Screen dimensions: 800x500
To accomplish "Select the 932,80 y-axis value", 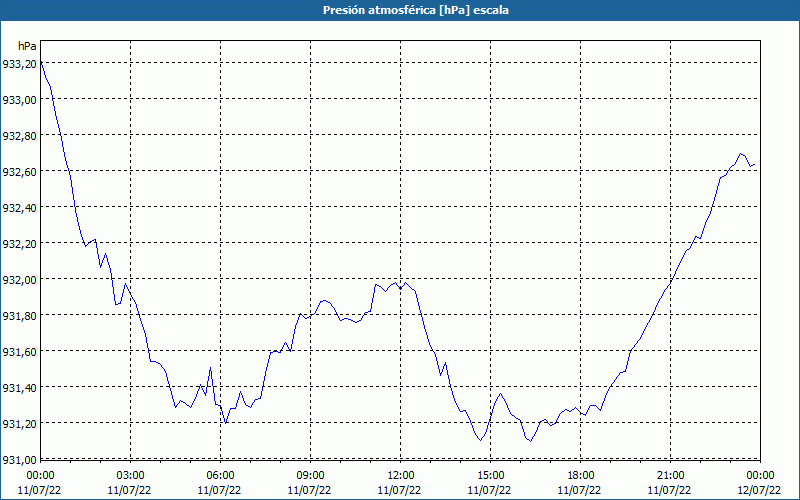I will click(20, 136).
